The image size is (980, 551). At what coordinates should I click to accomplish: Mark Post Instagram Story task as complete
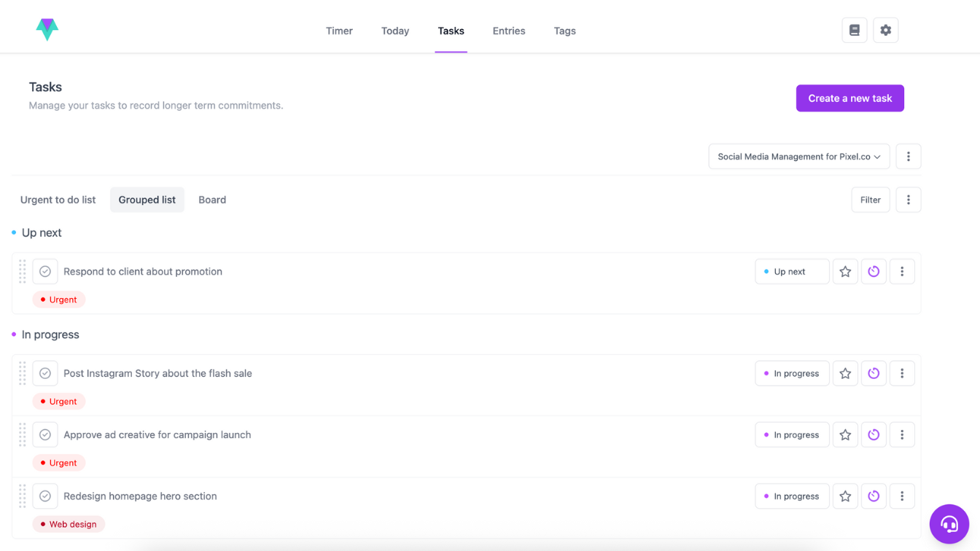[45, 374]
